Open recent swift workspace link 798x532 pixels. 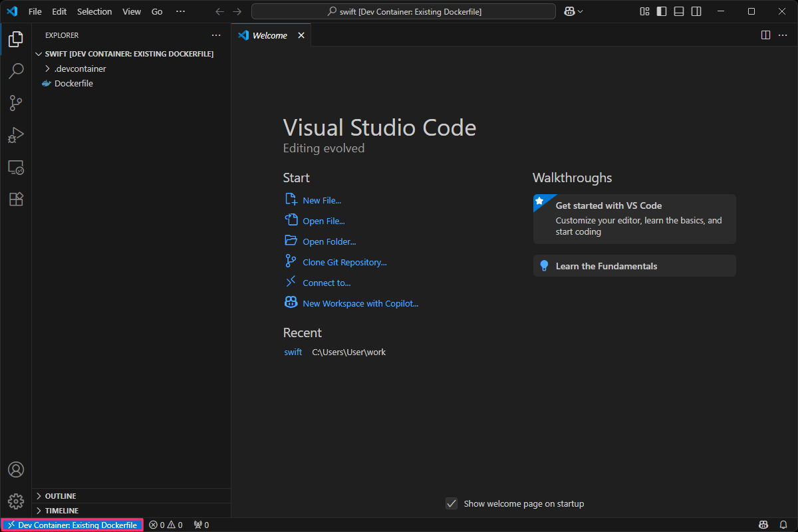click(293, 352)
